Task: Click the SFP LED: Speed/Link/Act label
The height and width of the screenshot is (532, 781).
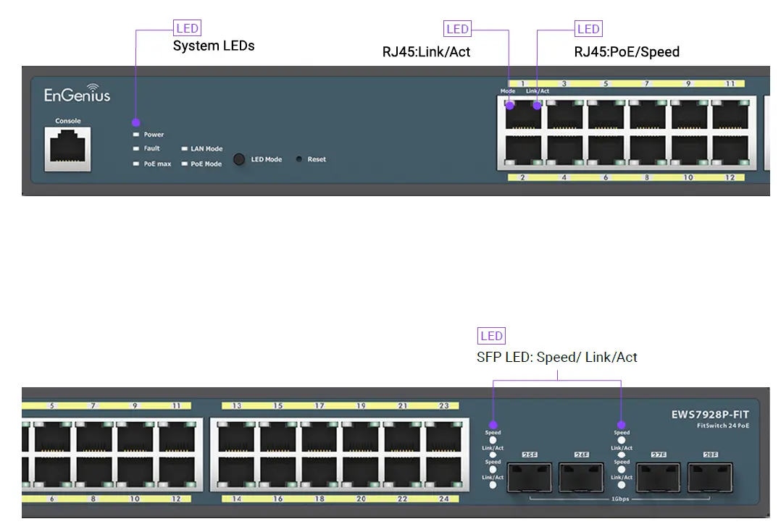Action: pyautogui.click(x=557, y=357)
